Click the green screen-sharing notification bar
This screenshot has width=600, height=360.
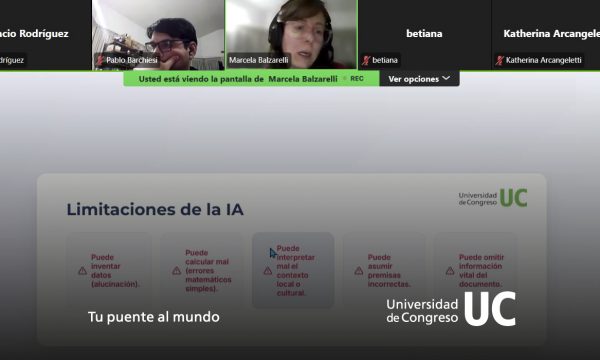(x=251, y=79)
